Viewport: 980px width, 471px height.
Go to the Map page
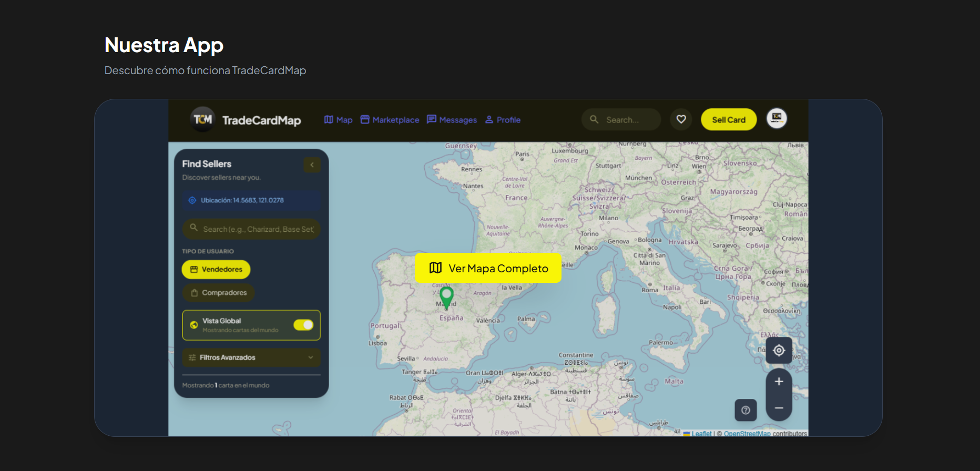coord(338,120)
